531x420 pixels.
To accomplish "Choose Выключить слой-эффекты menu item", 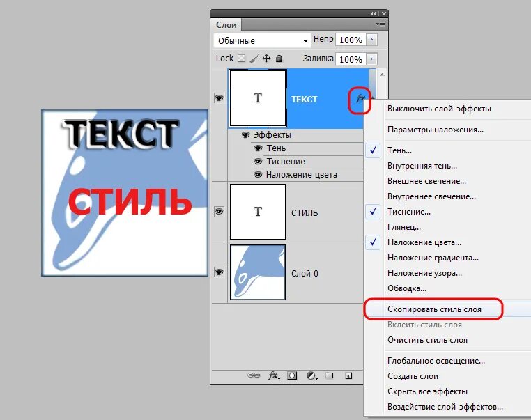I will [439, 109].
